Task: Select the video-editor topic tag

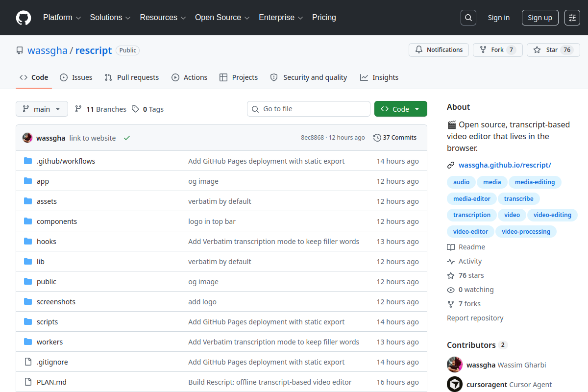Action: 470,231
